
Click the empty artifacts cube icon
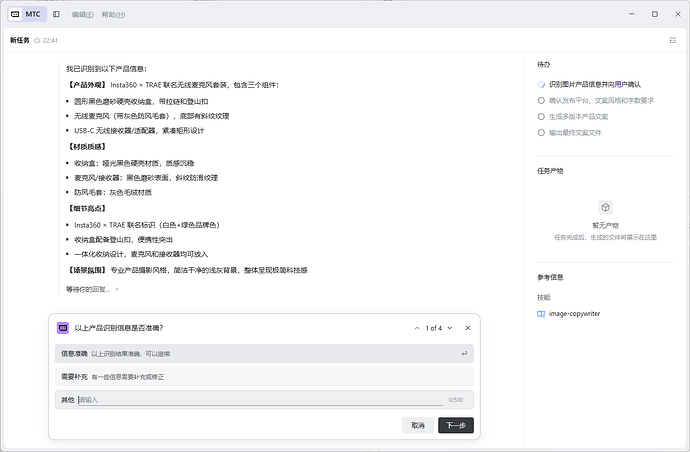pos(606,207)
